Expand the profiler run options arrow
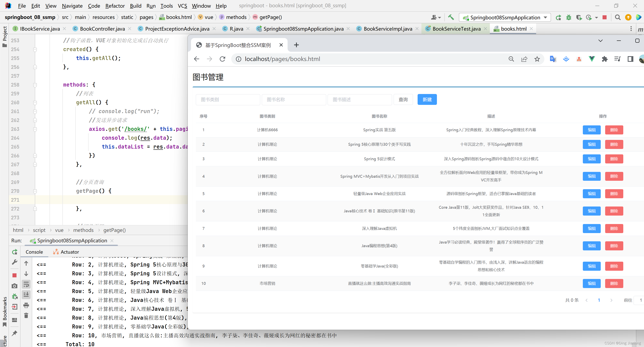644x347 pixels. coord(597,17)
